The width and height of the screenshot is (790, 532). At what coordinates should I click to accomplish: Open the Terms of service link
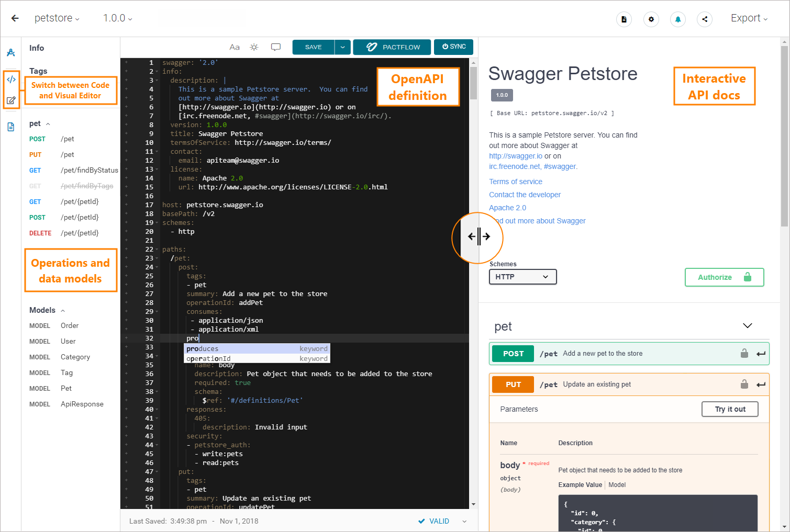pyautogui.click(x=515, y=181)
